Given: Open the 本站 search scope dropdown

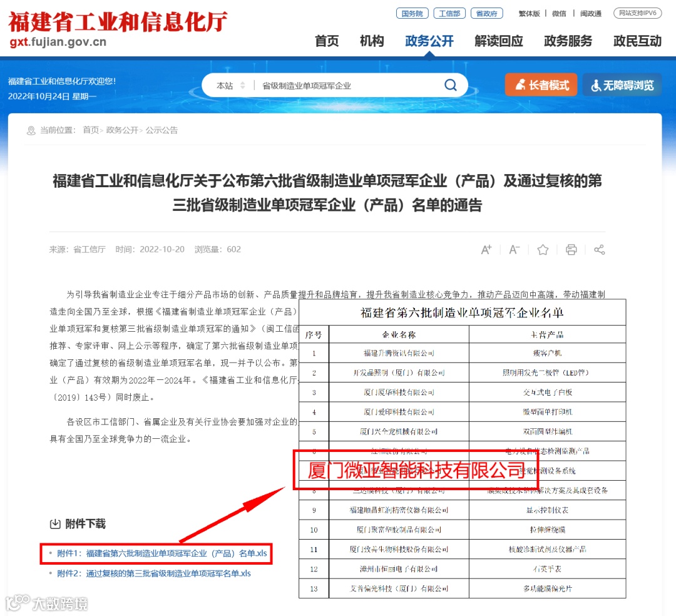Looking at the screenshot, I should tap(230, 85).
